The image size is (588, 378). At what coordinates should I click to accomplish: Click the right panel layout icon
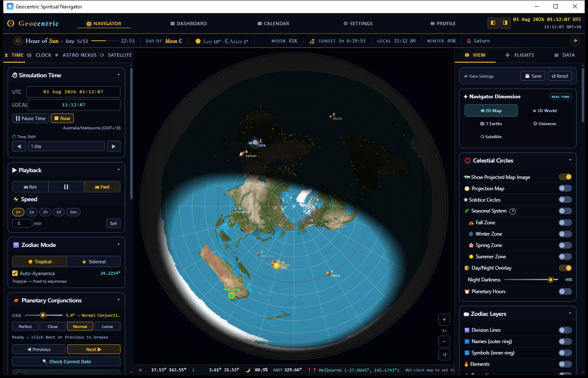point(505,23)
